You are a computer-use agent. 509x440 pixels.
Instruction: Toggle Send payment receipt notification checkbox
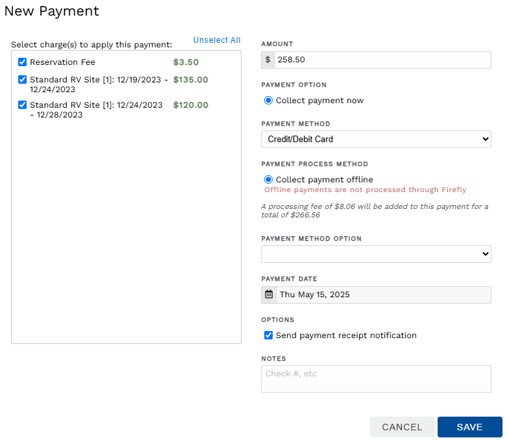point(268,335)
